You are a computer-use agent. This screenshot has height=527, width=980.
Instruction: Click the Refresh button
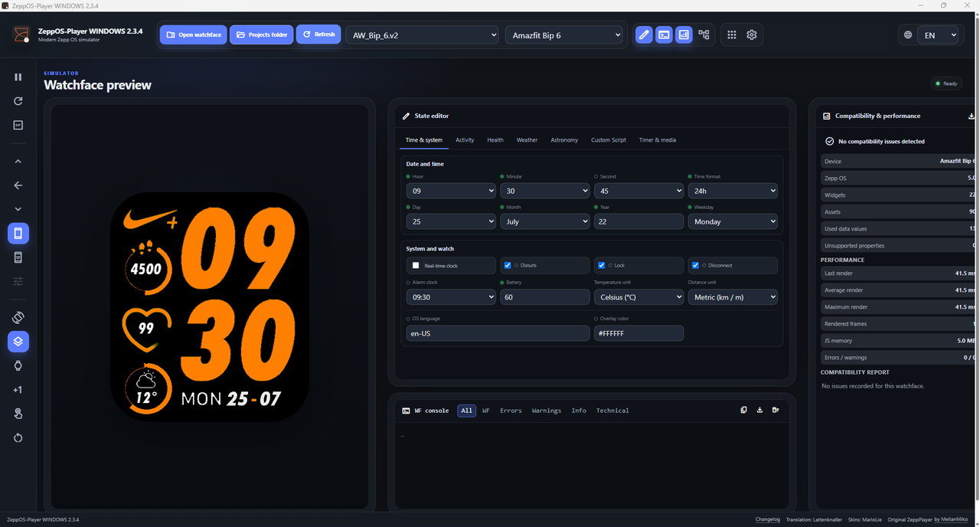318,34
